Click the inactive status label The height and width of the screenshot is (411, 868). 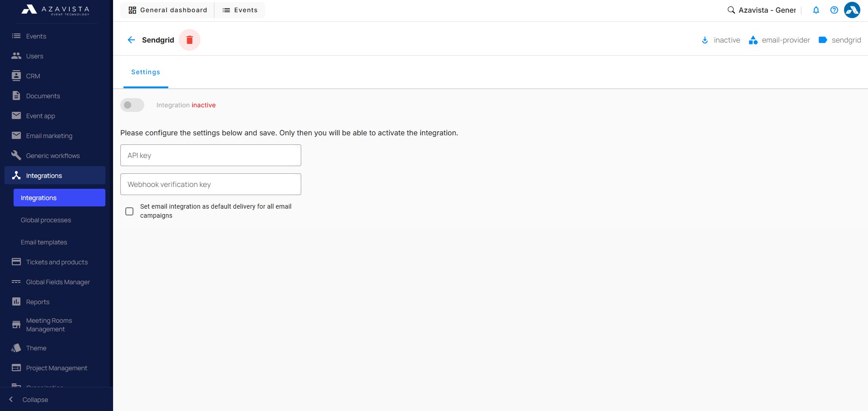click(x=727, y=40)
